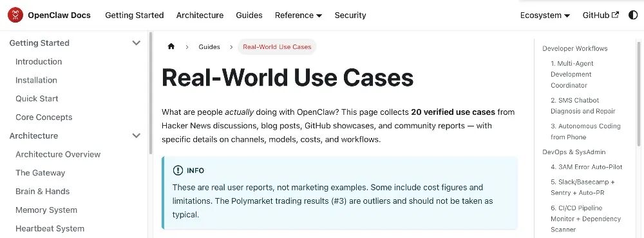
Task: Jump to DevOps & SysAdmin section
Action: tap(574, 152)
